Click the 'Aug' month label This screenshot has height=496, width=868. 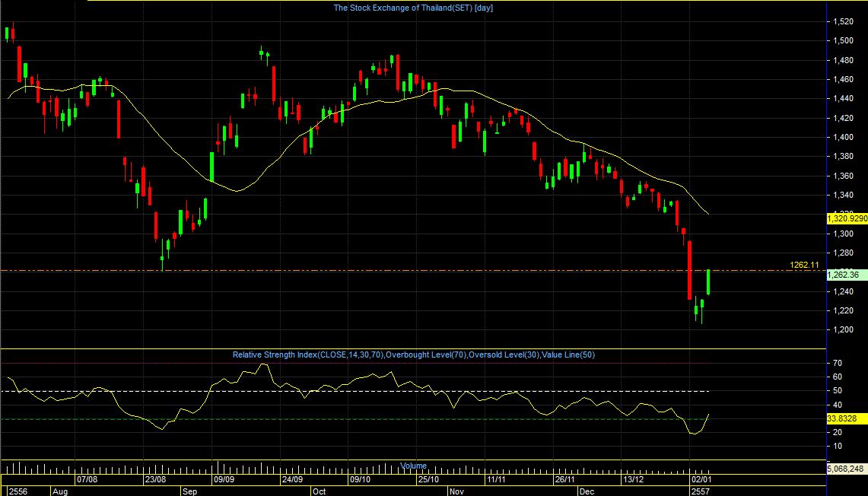click(x=60, y=491)
